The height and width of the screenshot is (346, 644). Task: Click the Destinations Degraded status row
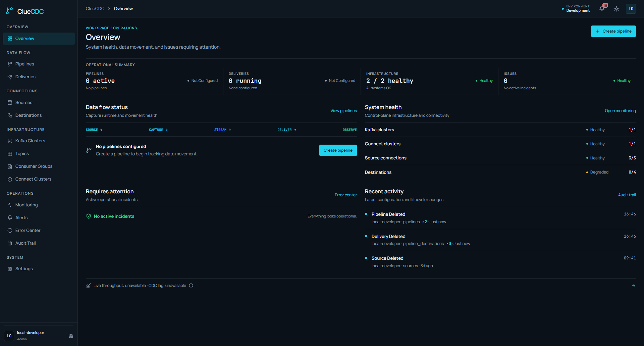(x=500, y=172)
